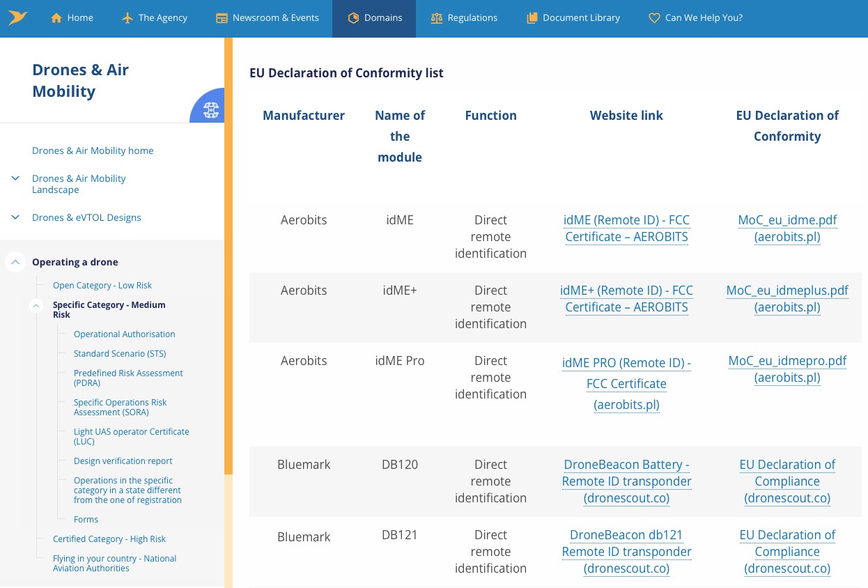868x588 pixels.
Task: Open Standard Scenario (STS) page
Action: (x=120, y=354)
